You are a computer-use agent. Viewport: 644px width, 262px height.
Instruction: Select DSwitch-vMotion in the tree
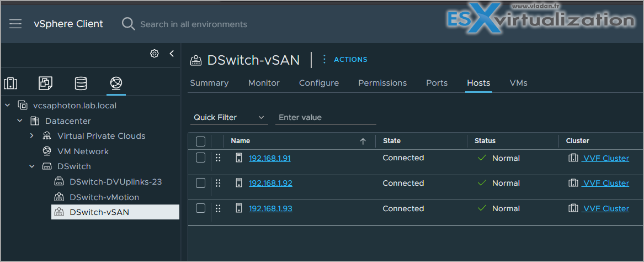click(x=104, y=197)
